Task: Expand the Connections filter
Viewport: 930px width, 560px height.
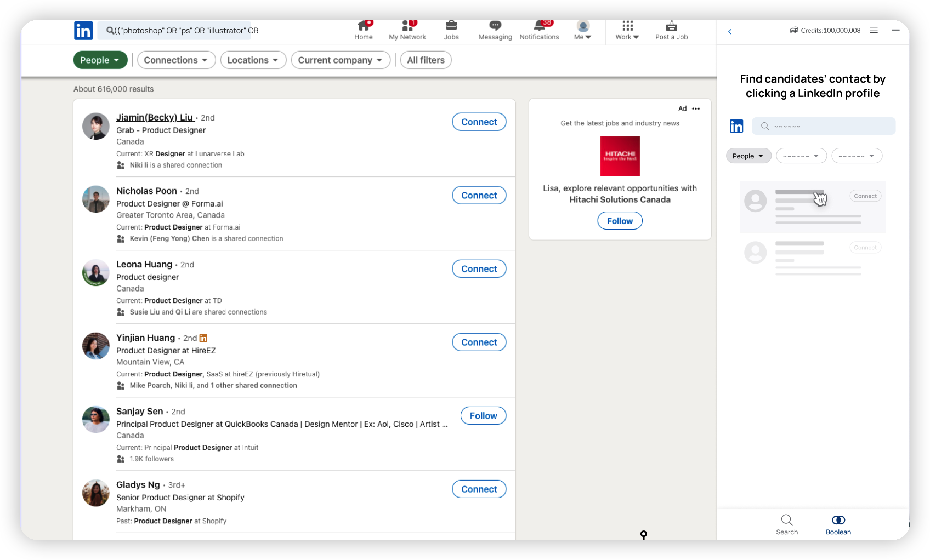Action: [176, 60]
